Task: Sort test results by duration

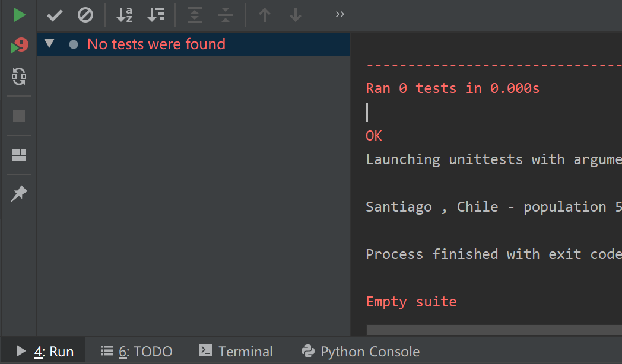Action: pos(156,15)
